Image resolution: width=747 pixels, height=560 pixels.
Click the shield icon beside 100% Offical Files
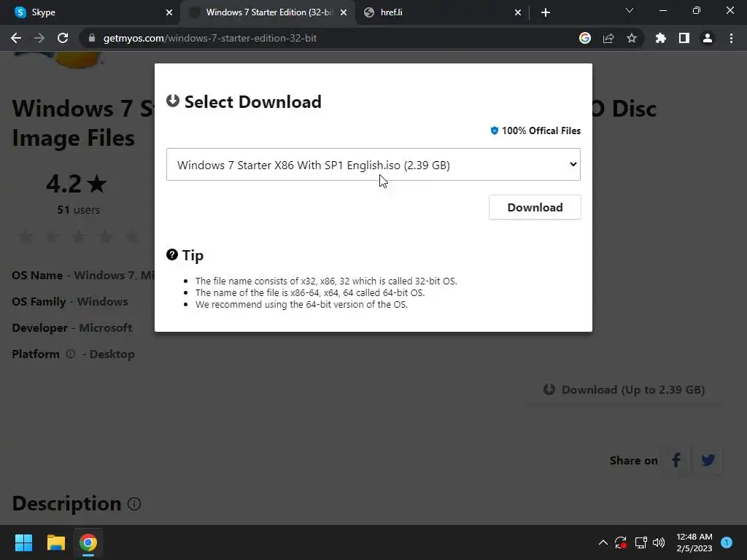[495, 131]
